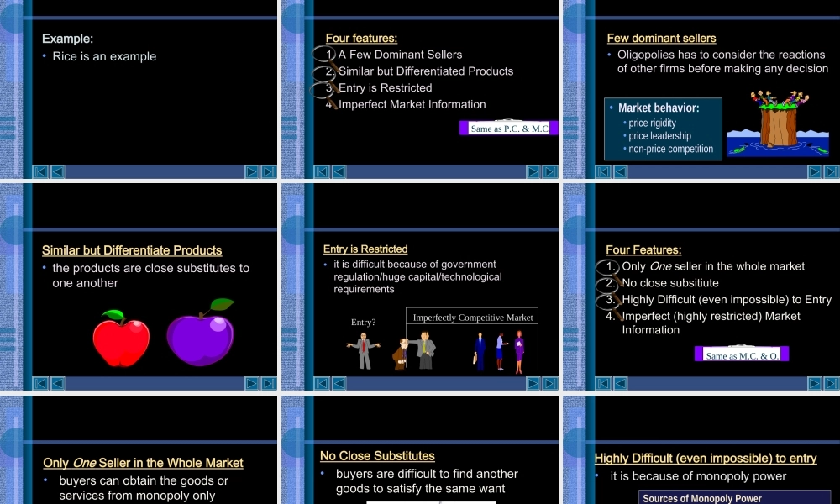
Task: Click 'Only One Seller in the Whole Market' heading
Action: tap(143, 463)
